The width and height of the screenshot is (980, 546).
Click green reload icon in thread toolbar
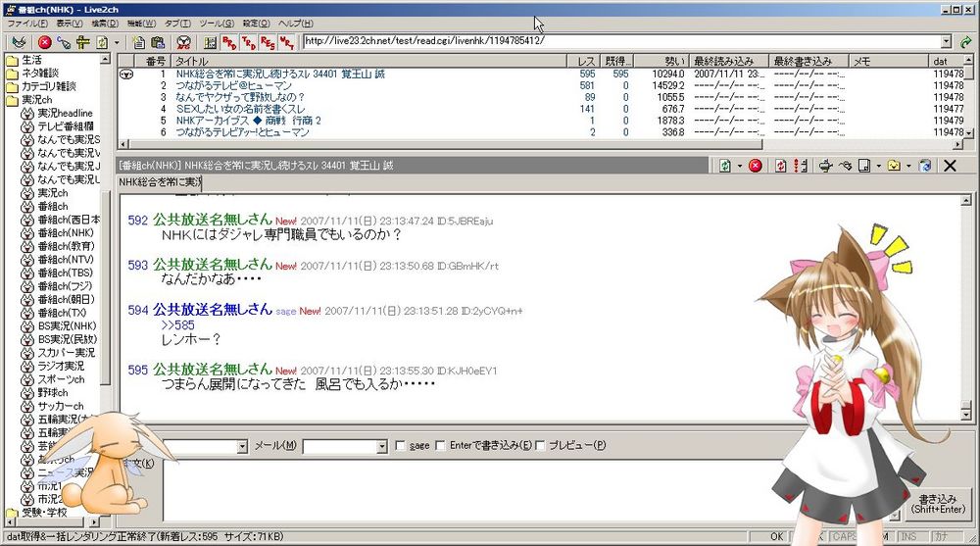[725, 166]
